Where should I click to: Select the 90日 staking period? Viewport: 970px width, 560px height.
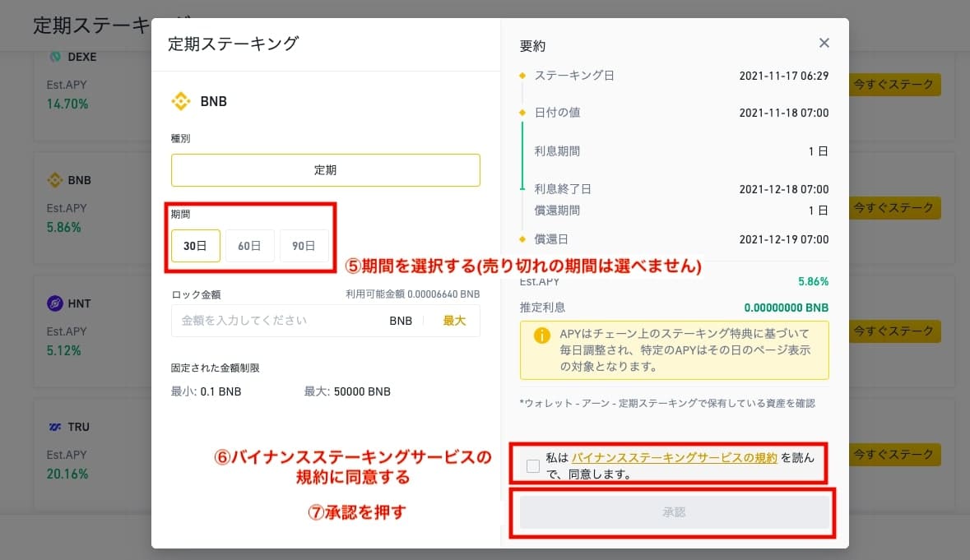coord(305,245)
